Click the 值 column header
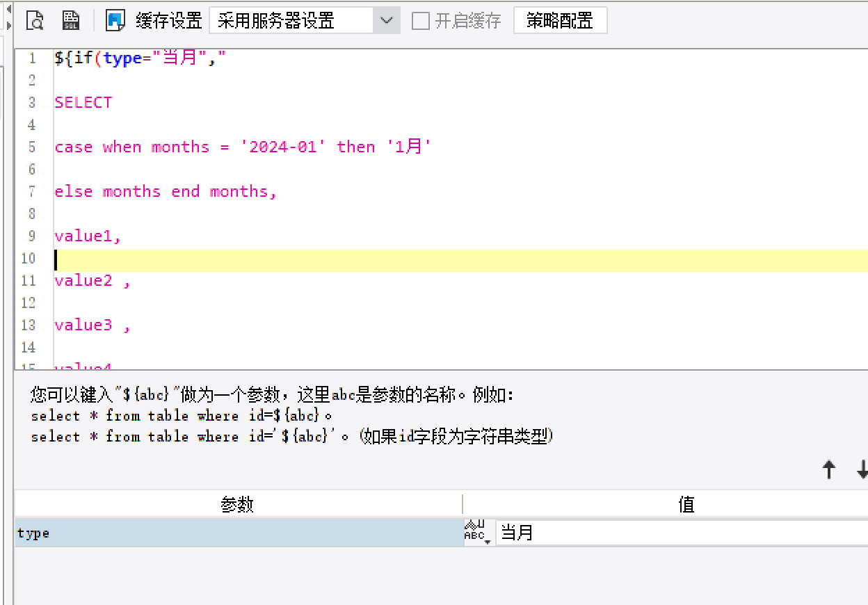 (x=686, y=505)
